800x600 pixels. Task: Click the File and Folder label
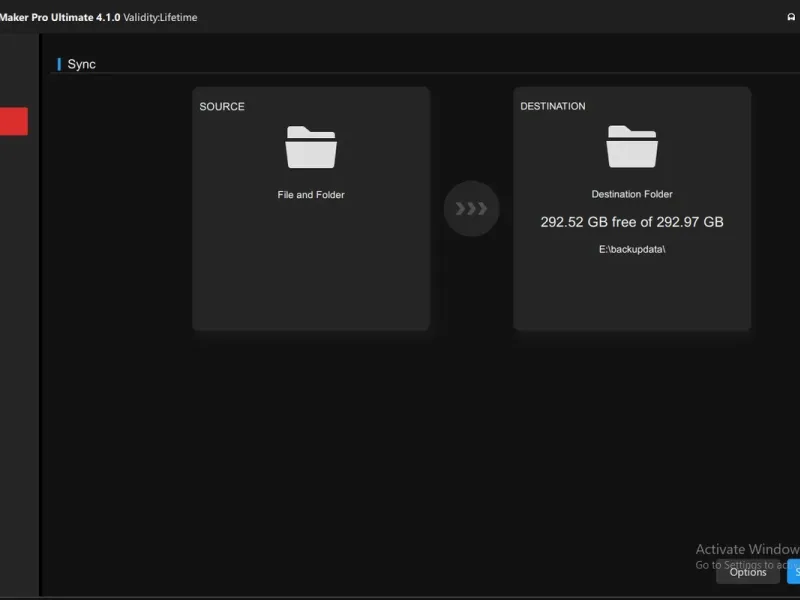[311, 194]
